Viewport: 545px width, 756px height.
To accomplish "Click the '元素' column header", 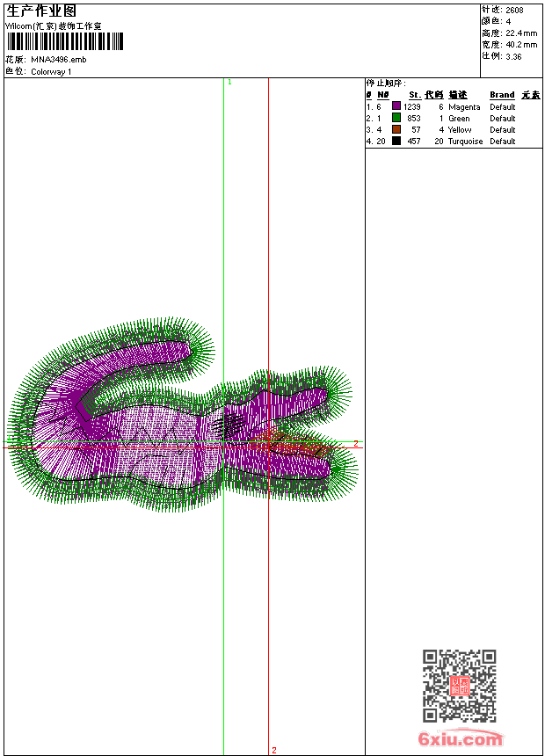I will point(531,95).
